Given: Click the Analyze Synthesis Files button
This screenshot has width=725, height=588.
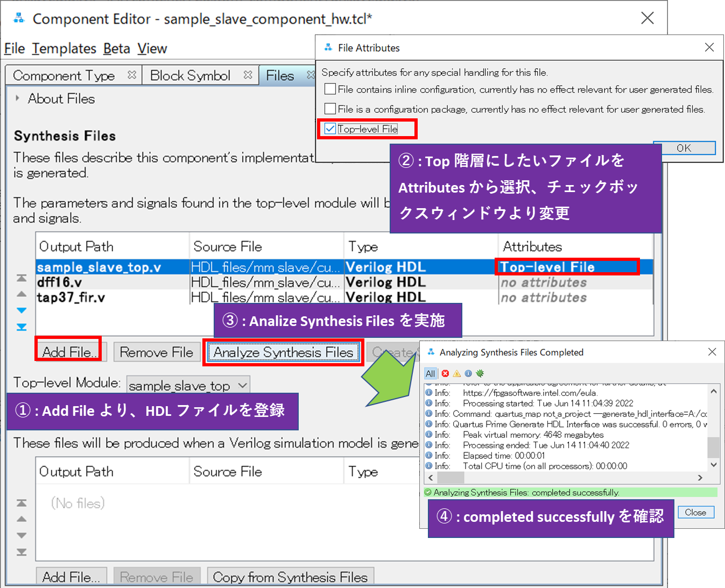Looking at the screenshot, I should 284,352.
